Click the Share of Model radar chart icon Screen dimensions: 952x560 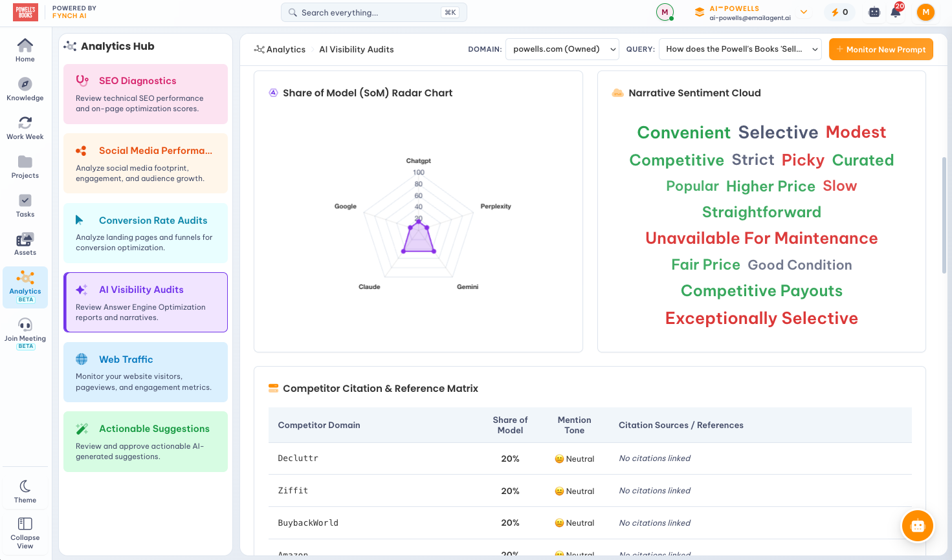273,93
